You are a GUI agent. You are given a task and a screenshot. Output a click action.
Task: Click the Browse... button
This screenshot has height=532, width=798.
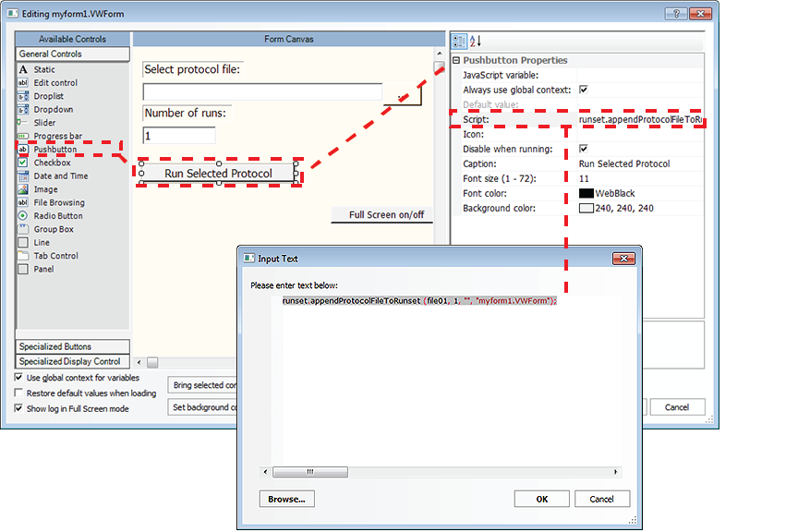coord(286,499)
